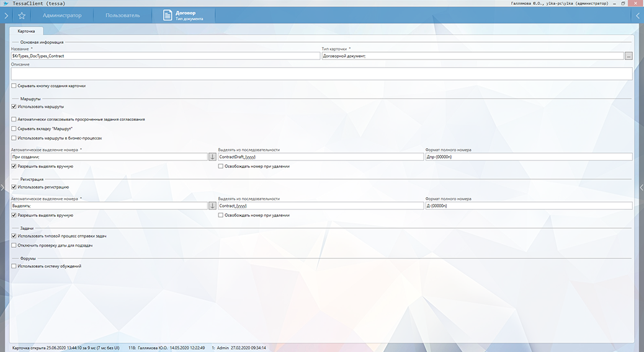Enable "Скрывать кнопку создания карточки" checkbox
The width and height of the screenshot is (644, 352).
pyautogui.click(x=14, y=86)
